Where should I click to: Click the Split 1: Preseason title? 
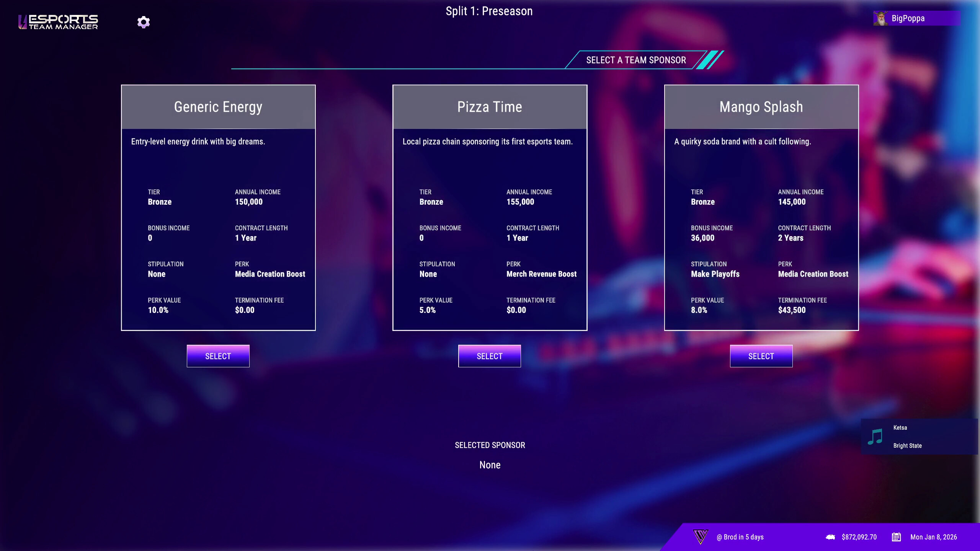click(x=489, y=11)
